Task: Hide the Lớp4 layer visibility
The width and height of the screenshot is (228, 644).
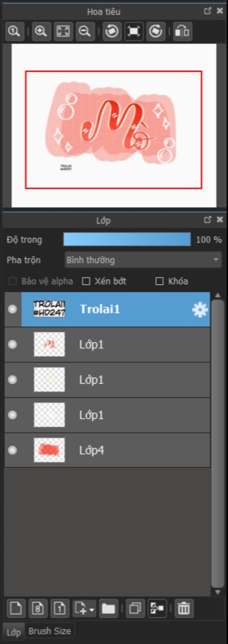Action: 12,450
